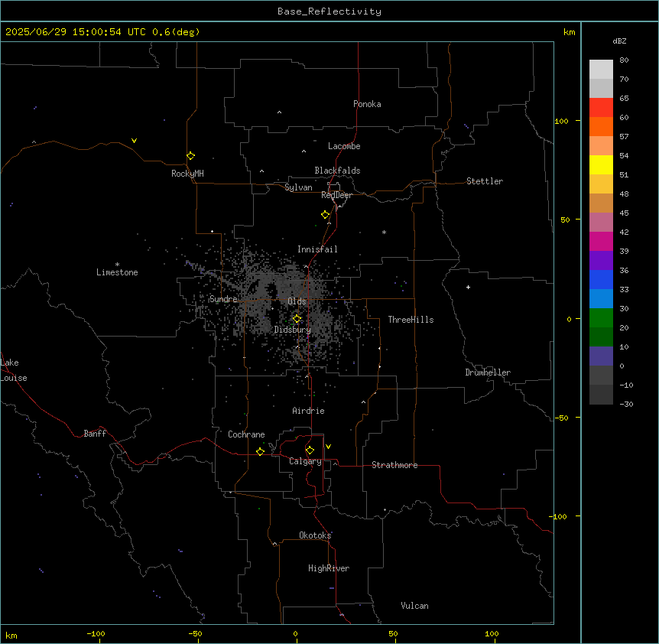659x644 pixels.
Task: Click the RedDeer city label
Action: (336, 195)
